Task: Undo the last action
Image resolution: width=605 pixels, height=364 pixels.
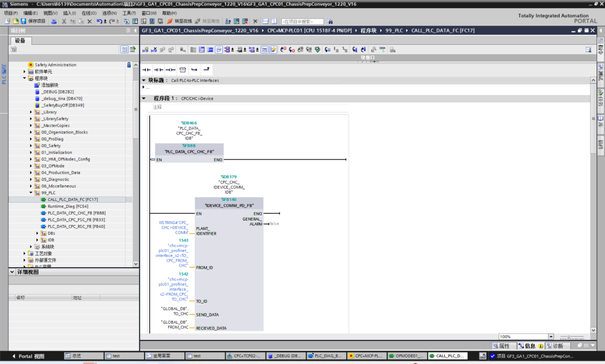Action: [100, 21]
